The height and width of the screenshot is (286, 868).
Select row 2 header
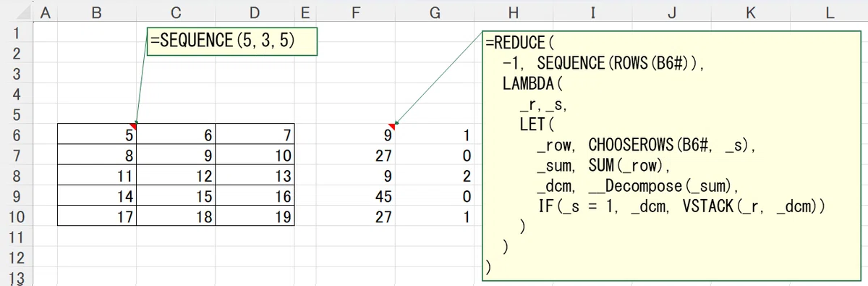click(17, 52)
